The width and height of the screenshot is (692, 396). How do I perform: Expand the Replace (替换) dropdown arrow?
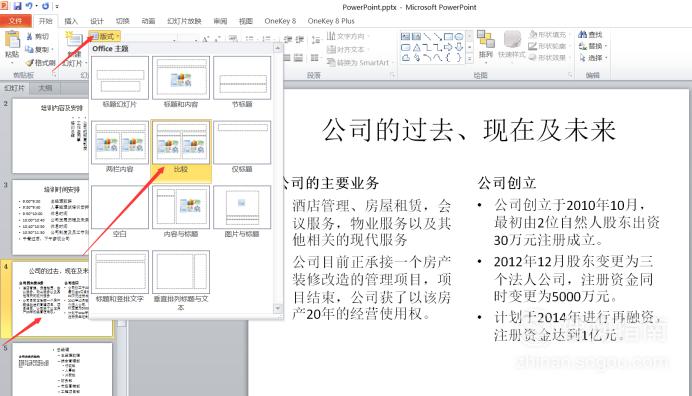tap(606, 46)
